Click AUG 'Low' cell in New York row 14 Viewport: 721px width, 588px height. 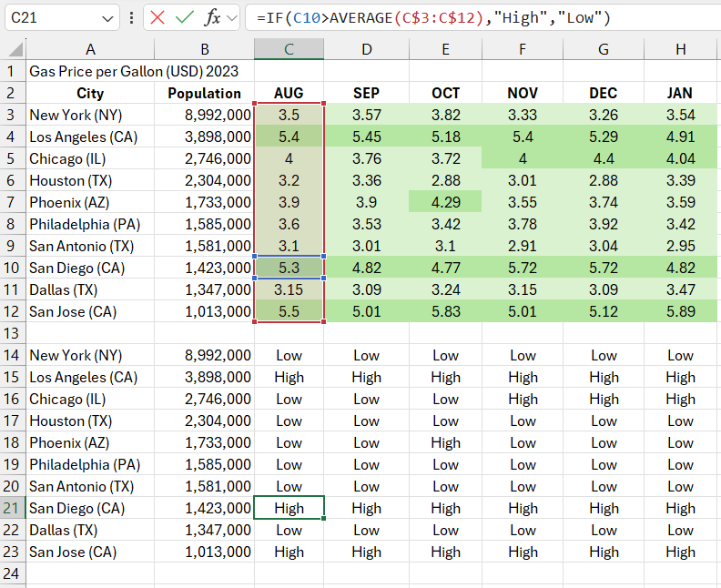[289, 355]
